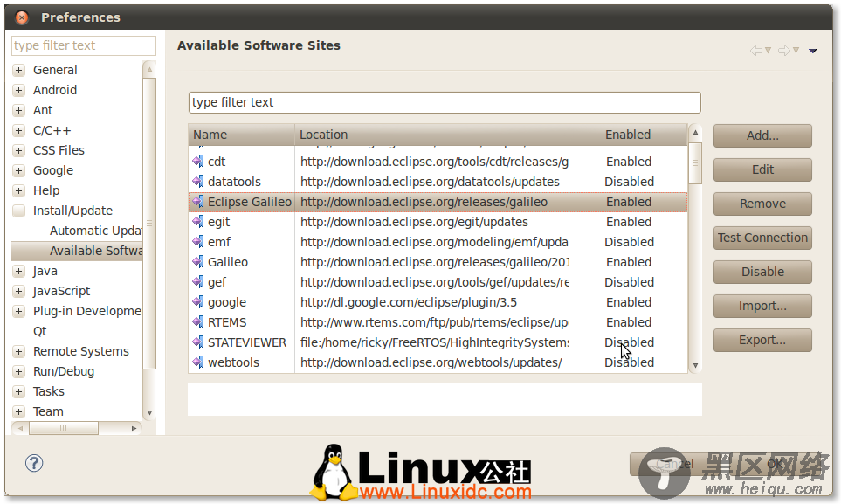Select Automatic Updates in the tree
Screen dimensions: 841x504
95,231
